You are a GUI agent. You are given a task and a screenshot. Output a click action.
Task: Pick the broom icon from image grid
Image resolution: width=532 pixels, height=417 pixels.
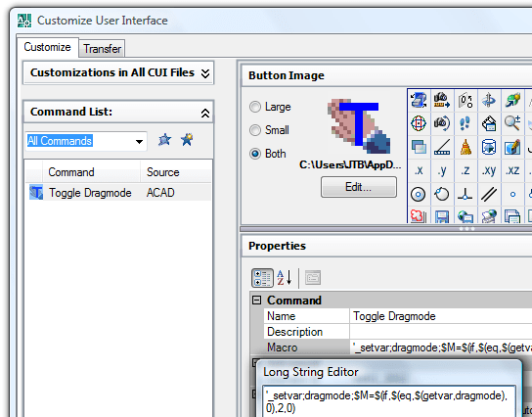pyautogui.click(x=465, y=148)
